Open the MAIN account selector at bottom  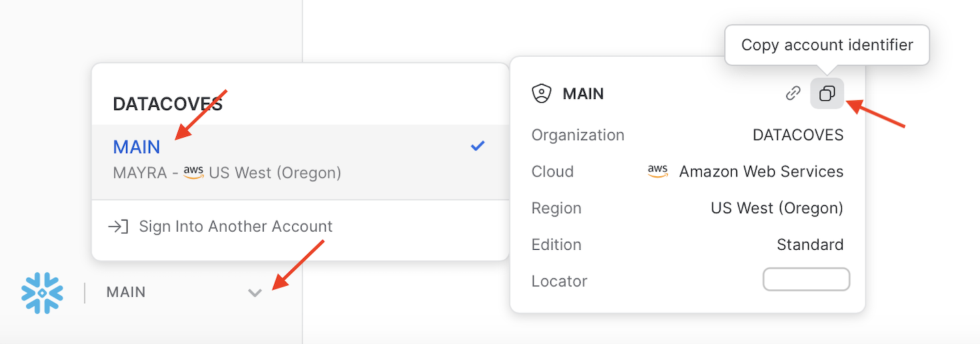point(184,293)
